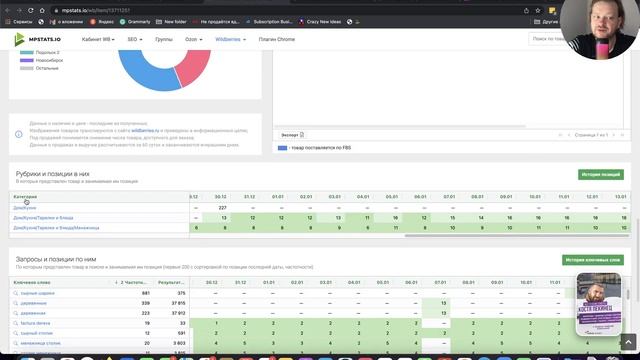Click the scroll-to-top arrow button
Screen dimensions: 640x360
coord(628,342)
